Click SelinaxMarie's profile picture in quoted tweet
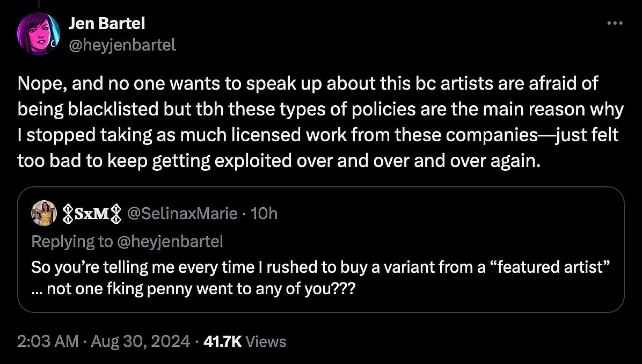 click(x=43, y=213)
